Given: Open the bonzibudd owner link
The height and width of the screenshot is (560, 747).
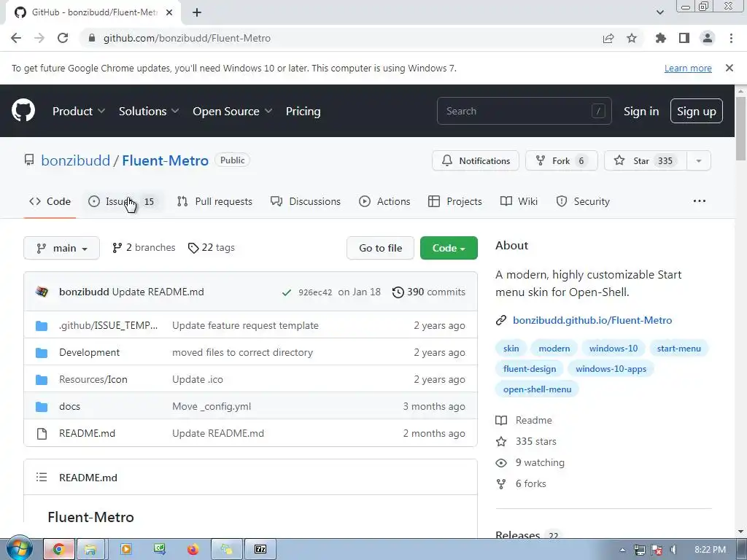Looking at the screenshot, I should [75, 160].
